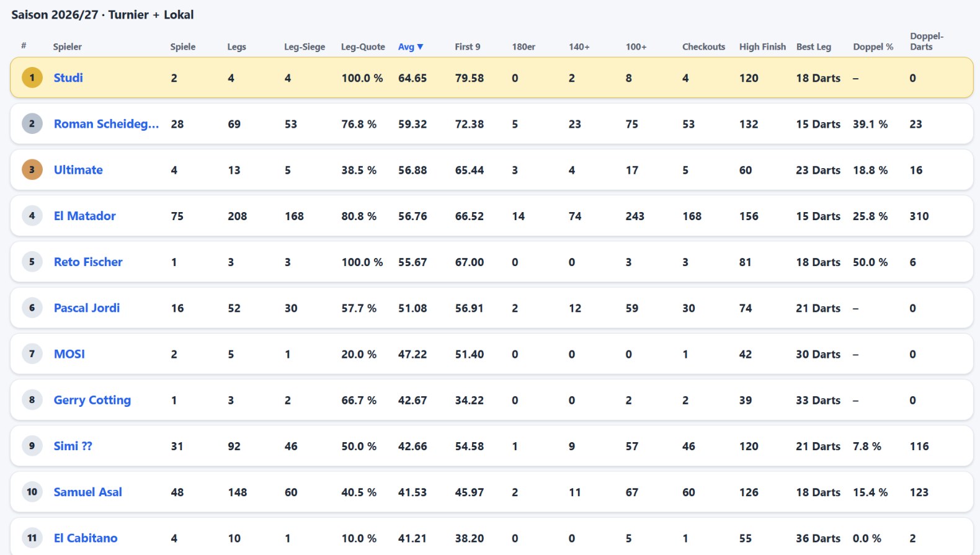The height and width of the screenshot is (555, 980).
Task: Click Studi's average value 64.65
Action: [x=412, y=78]
